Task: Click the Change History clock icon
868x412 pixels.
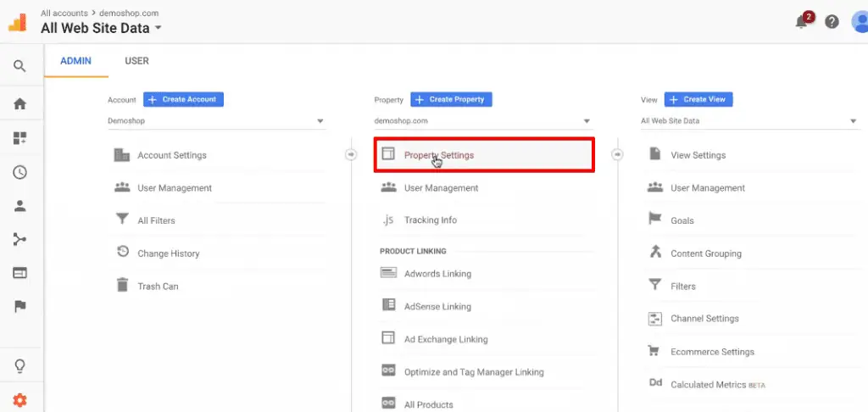Action: coord(122,252)
